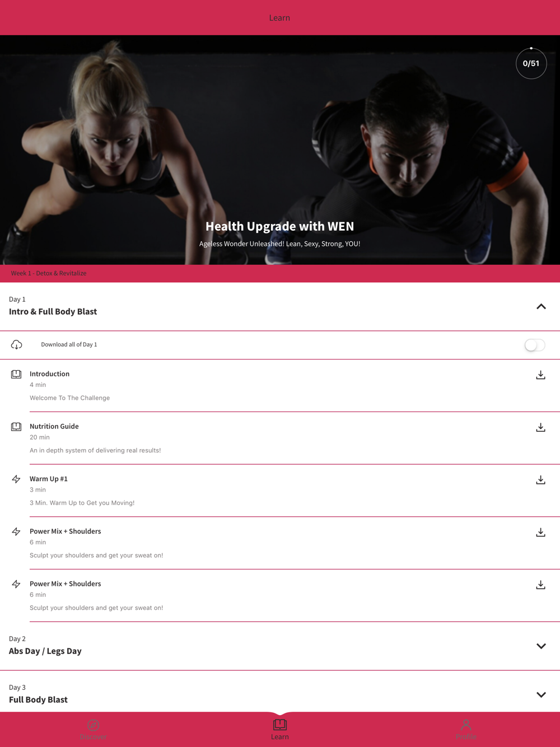
Task: Switch to the Profile tab
Action: pos(466,729)
